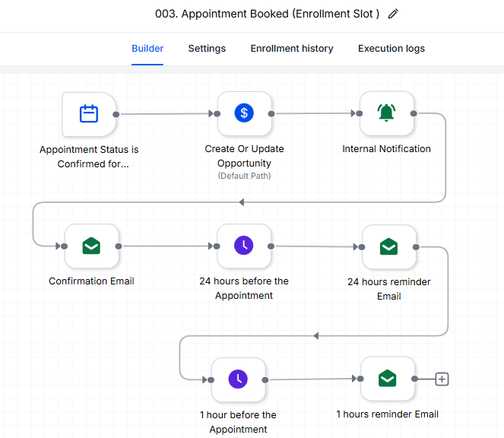Click input port of 24 hours before Appointment
The image size is (504, 438).
click(217, 246)
